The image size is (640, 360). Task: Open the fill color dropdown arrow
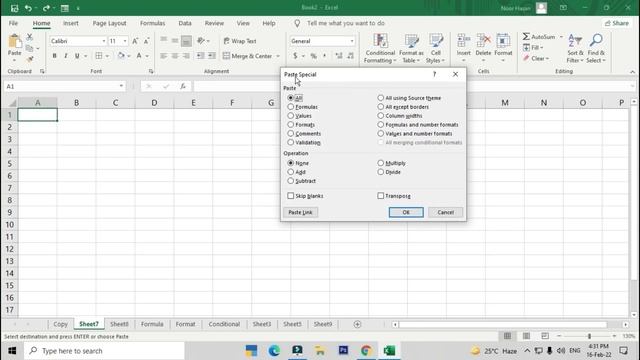(x=129, y=56)
